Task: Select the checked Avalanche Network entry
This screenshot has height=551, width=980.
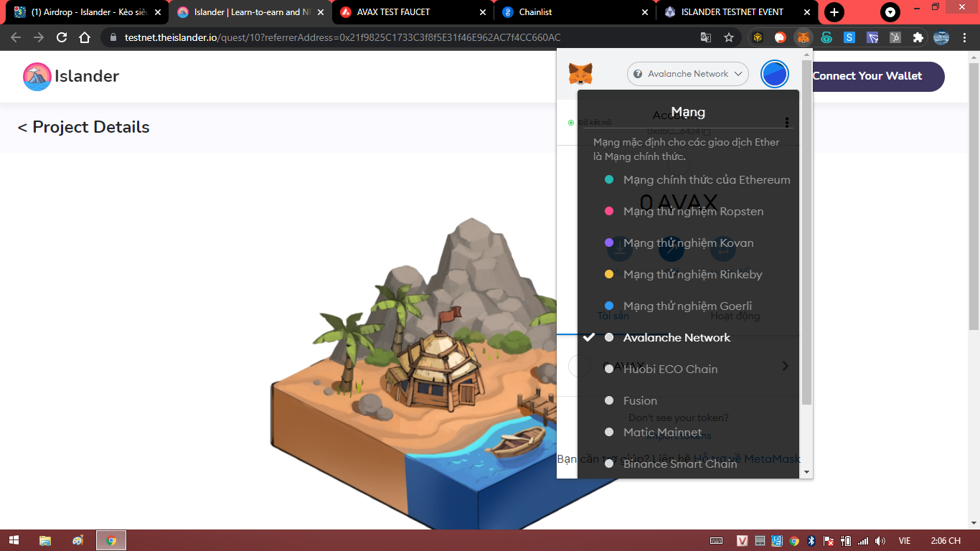Action: pyautogui.click(x=688, y=338)
